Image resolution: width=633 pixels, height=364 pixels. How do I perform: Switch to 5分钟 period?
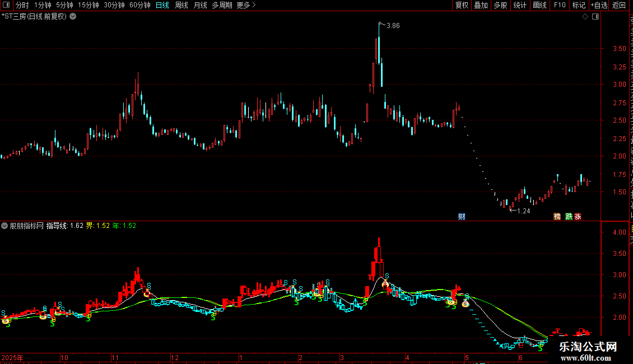pos(64,5)
